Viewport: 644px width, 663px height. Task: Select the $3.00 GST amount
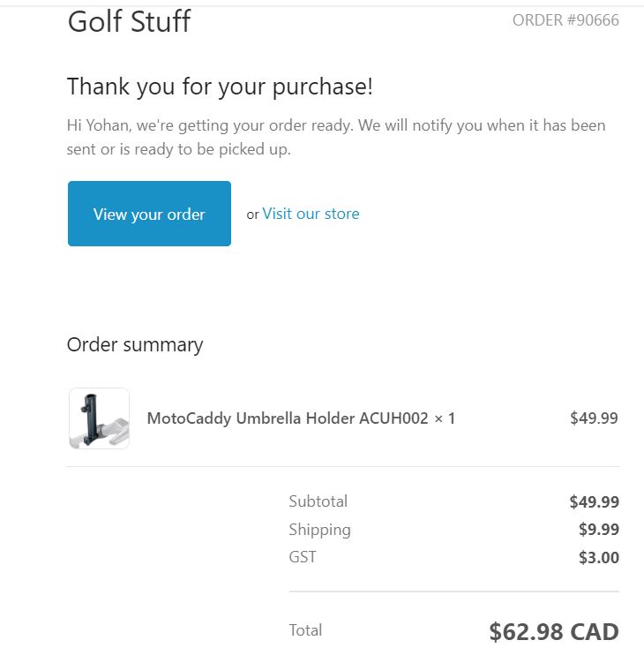click(x=599, y=557)
